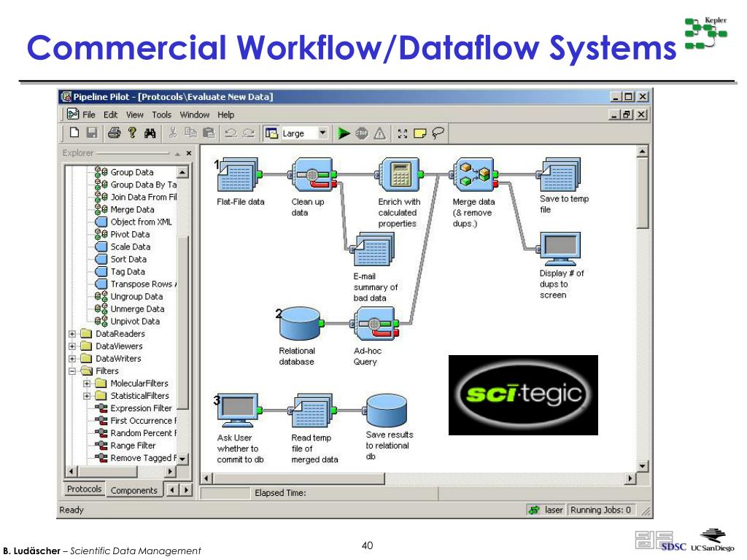Screen dimensions: 747x560
Task: Select the Flat-File data component
Action: pos(239,175)
